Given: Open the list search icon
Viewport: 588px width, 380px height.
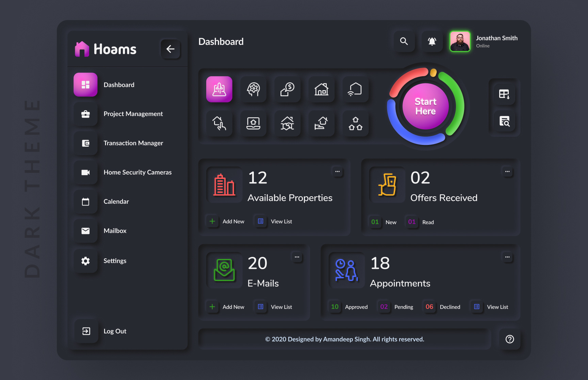Looking at the screenshot, I should click(x=504, y=121).
